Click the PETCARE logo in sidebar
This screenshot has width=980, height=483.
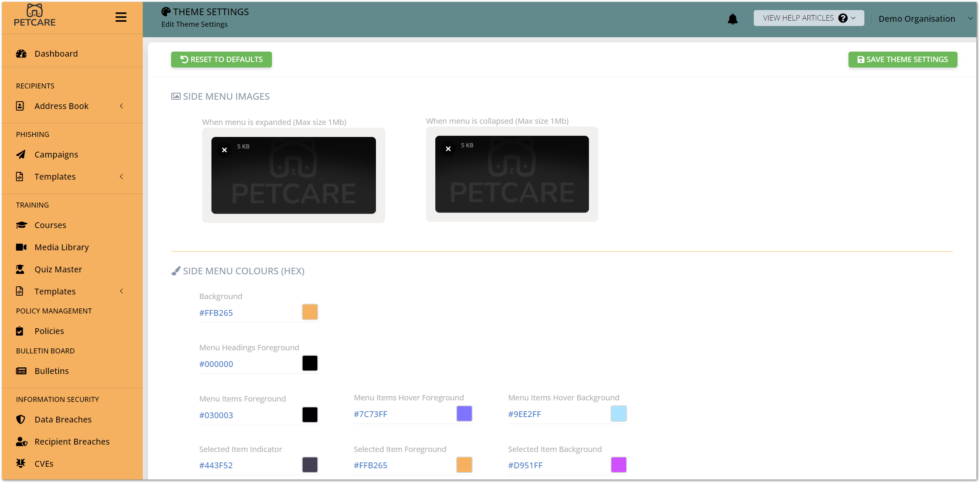[35, 16]
